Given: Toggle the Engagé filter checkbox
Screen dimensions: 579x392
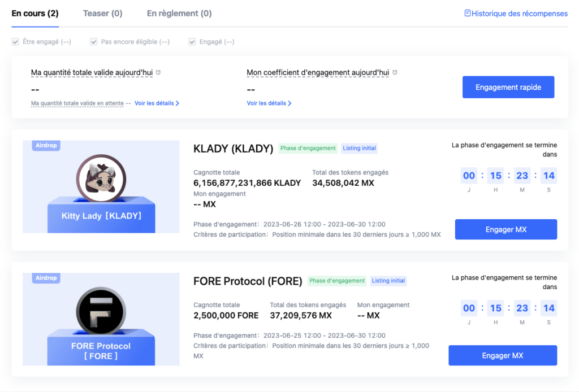Looking at the screenshot, I should pyautogui.click(x=192, y=42).
